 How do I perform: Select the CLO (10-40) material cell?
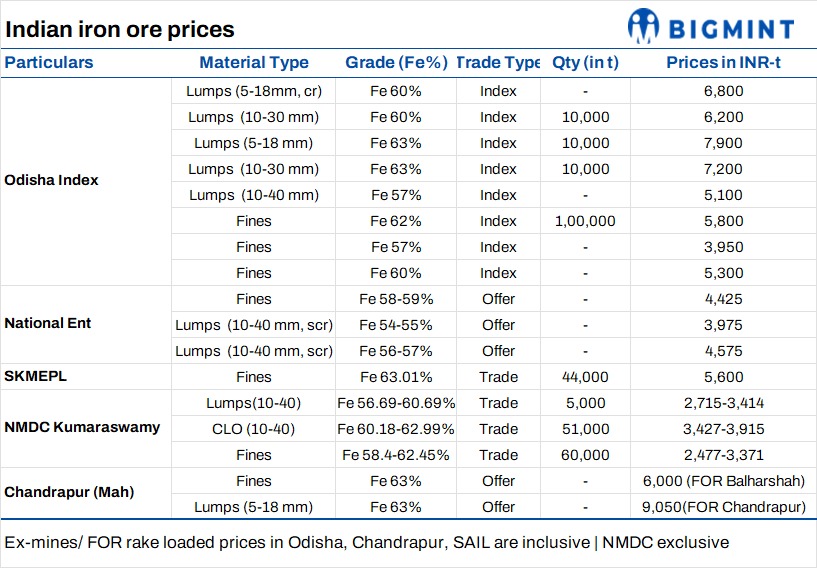click(x=254, y=428)
